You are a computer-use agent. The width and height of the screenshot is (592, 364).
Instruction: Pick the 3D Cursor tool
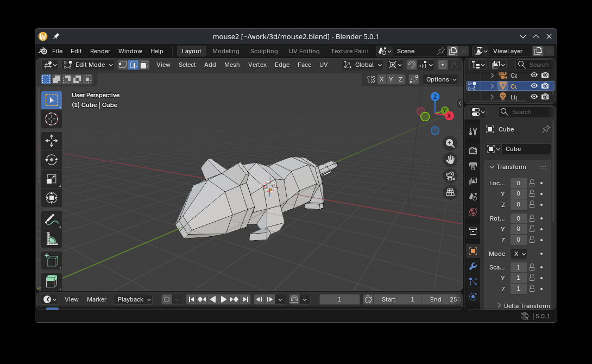tap(52, 120)
